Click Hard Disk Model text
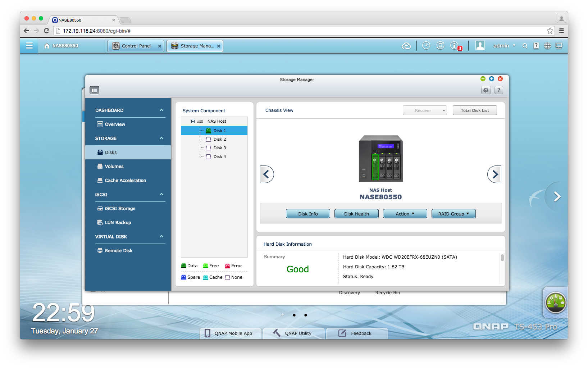This screenshot has height=368, width=588. [x=400, y=257]
